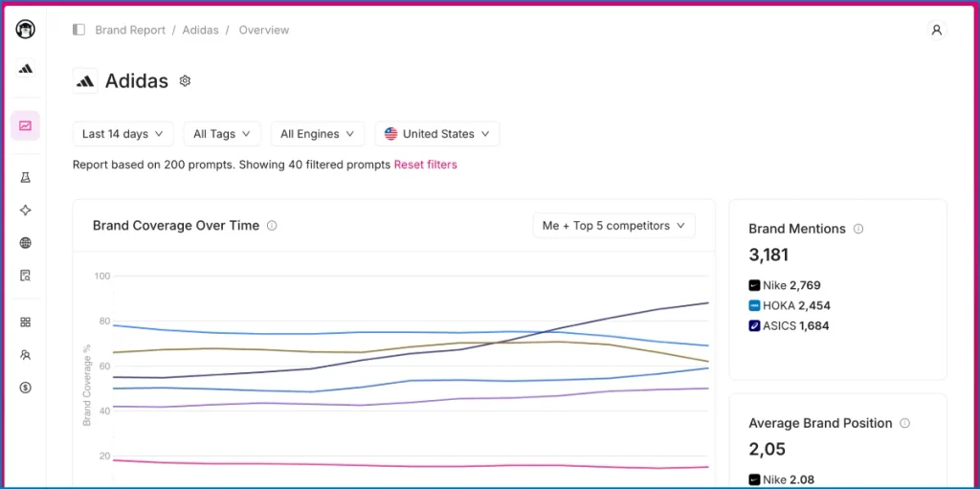
Task: Click the pink line in the coverage chart
Action: click(x=412, y=465)
